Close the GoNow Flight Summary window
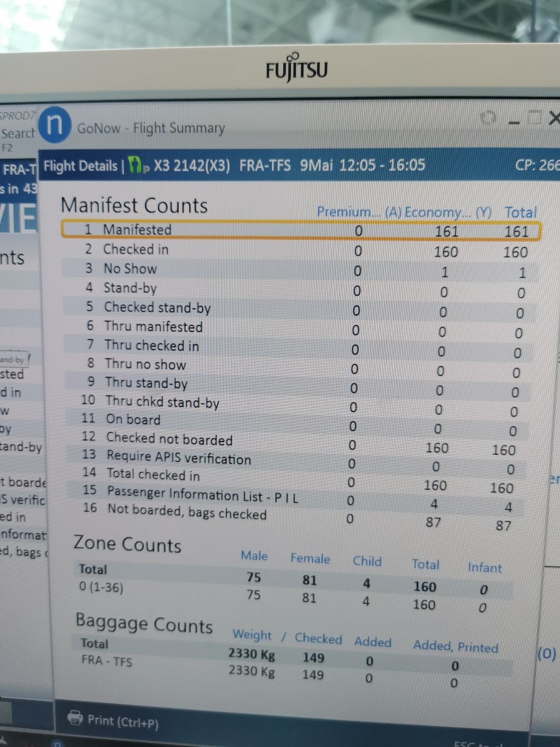560x747 pixels. coord(553,118)
